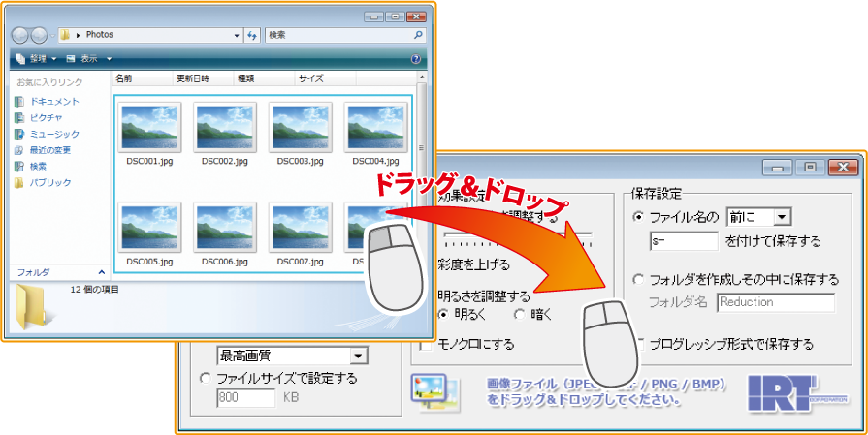Open the 最高画質 quality dropdown
The width and height of the screenshot is (868, 435).
(x=359, y=356)
